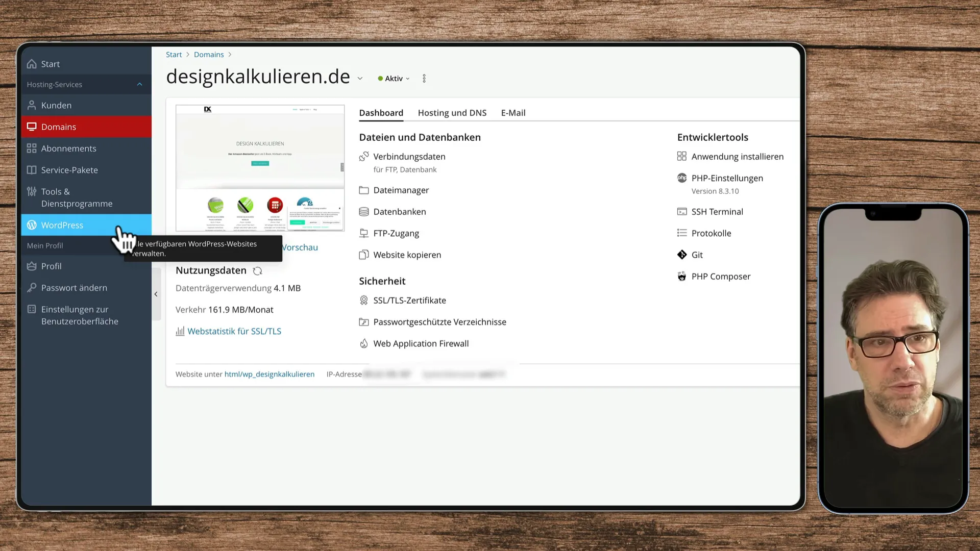Screen dimensions: 980x551
Task: Switch to the Hosting und DNS tab
Action: [452, 113]
